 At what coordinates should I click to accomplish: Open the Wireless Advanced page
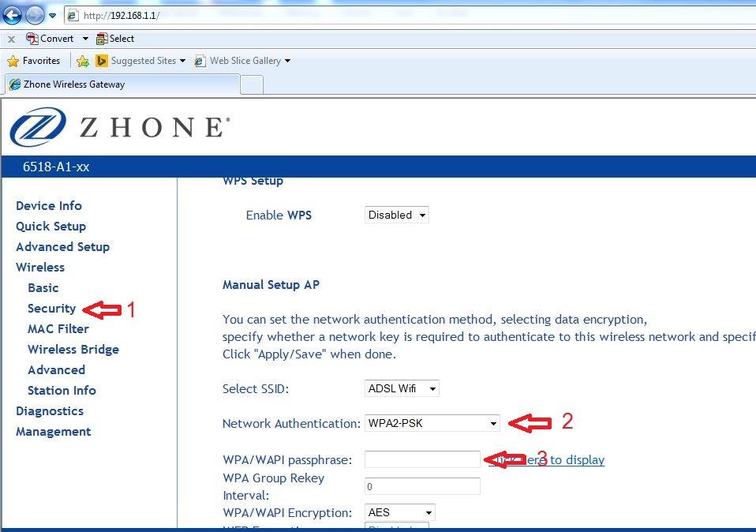pyautogui.click(x=56, y=370)
